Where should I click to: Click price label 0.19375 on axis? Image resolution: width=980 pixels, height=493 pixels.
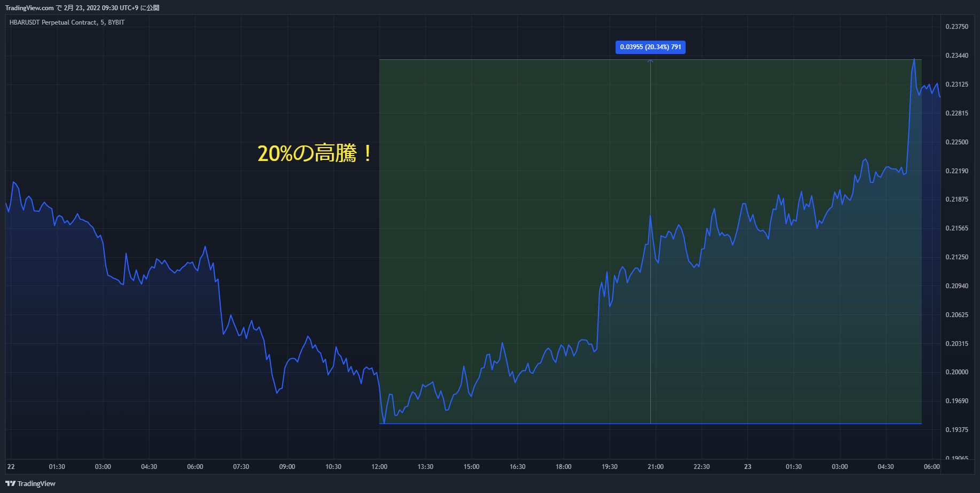pyautogui.click(x=956, y=430)
